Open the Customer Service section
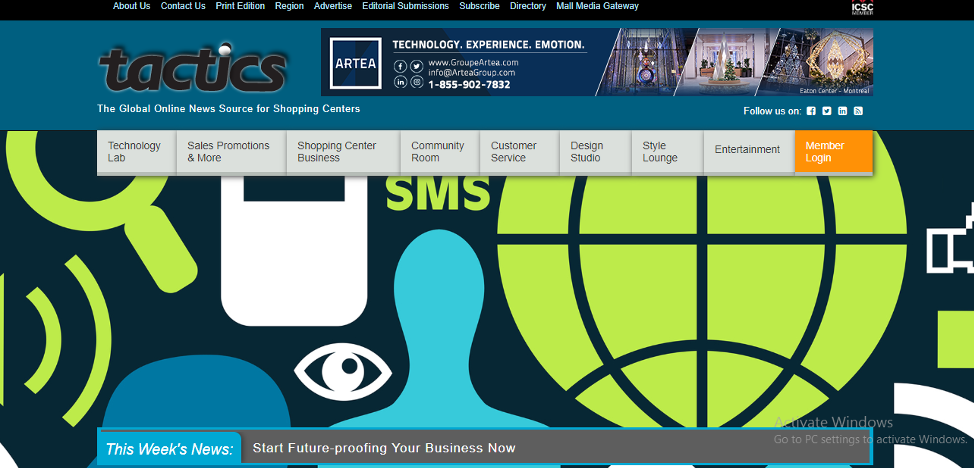The image size is (974, 468). point(513,152)
